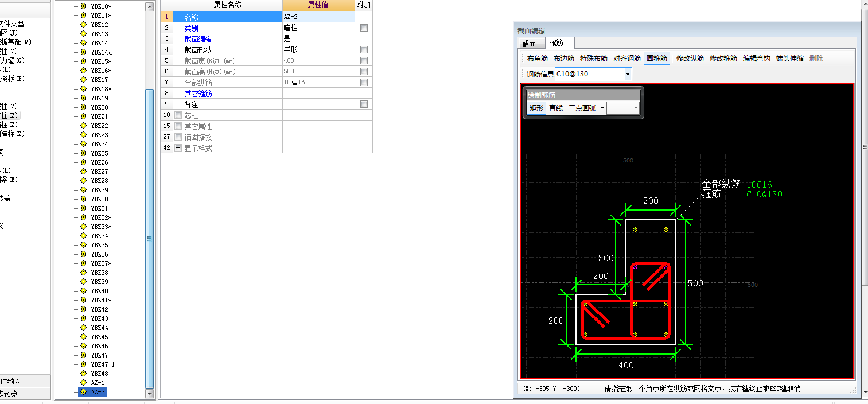Click the component tree scroll-up arrow
The width and height of the screenshot is (868, 404).
tap(150, 7)
